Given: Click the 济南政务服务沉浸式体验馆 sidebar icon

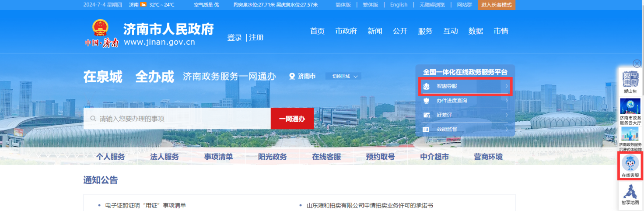Looking at the screenshot, I should tap(630, 134).
